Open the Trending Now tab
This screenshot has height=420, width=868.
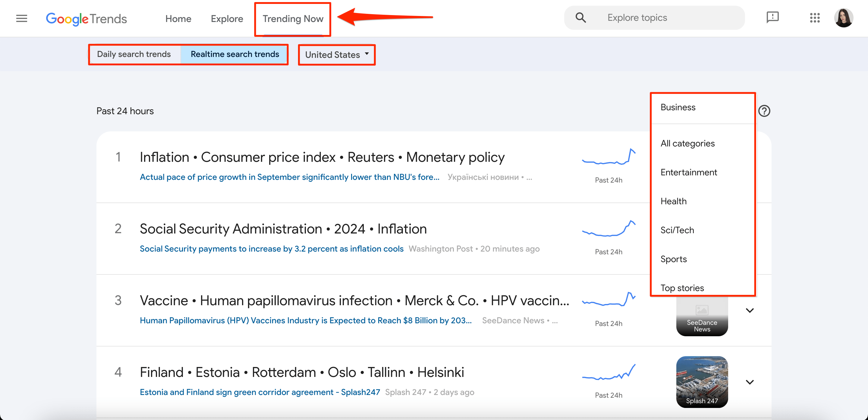click(293, 19)
